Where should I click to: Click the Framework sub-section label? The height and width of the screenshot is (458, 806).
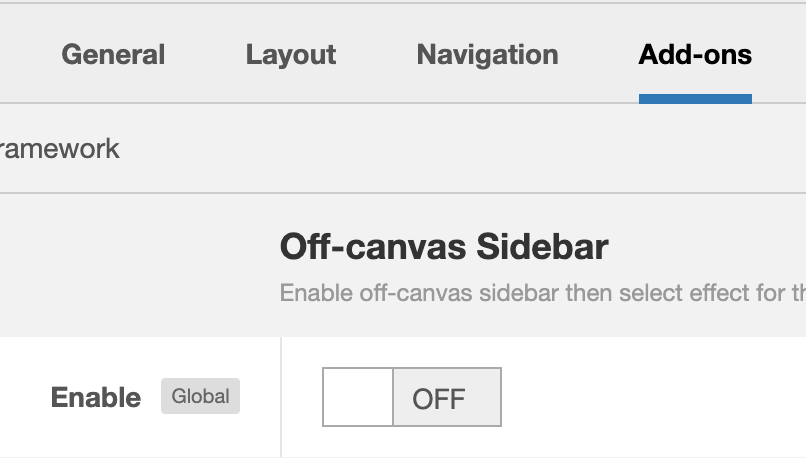(x=60, y=149)
